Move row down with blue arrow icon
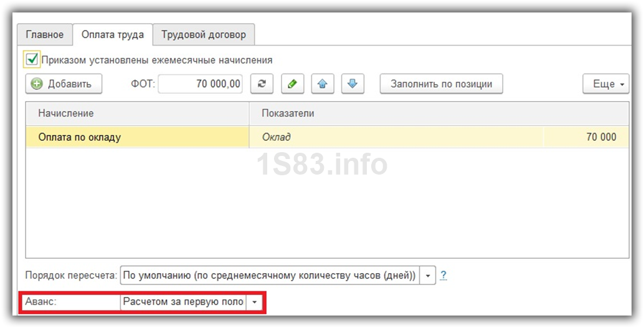The height and width of the screenshot is (328, 644). (353, 84)
